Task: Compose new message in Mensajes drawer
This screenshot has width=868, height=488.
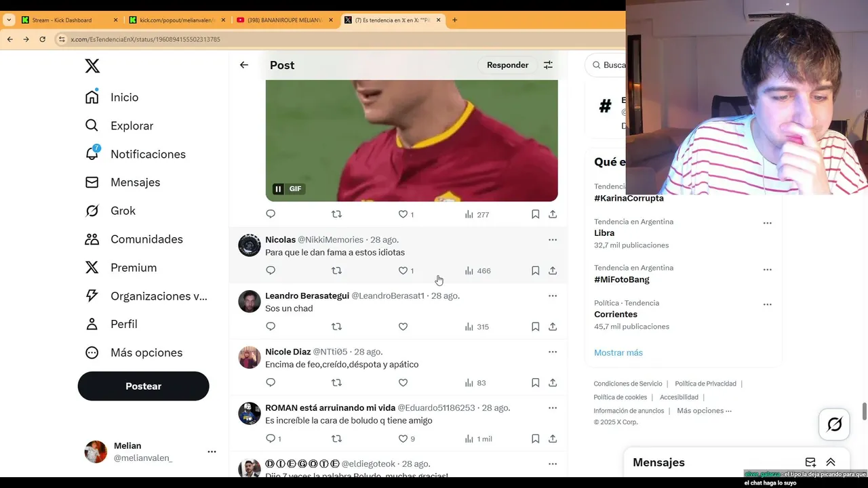Action: (810, 462)
